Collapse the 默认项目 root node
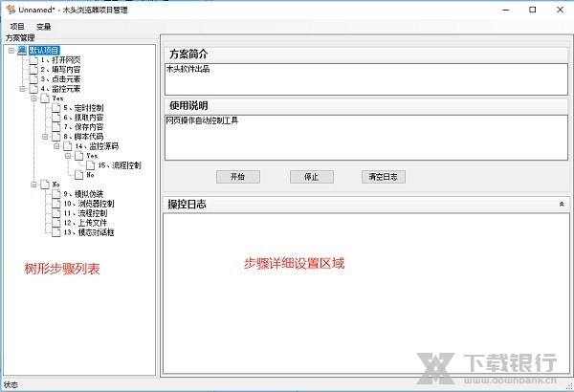This screenshot has width=574, height=392. 10,50
